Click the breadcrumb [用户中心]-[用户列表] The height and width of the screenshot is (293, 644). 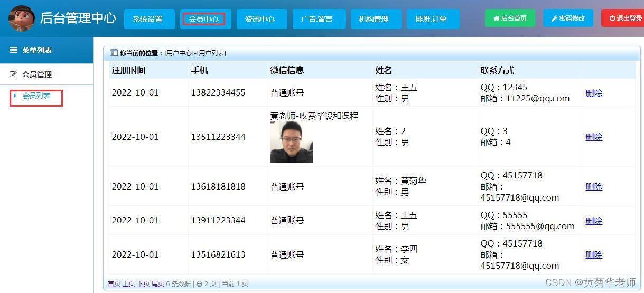coord(195,53)
